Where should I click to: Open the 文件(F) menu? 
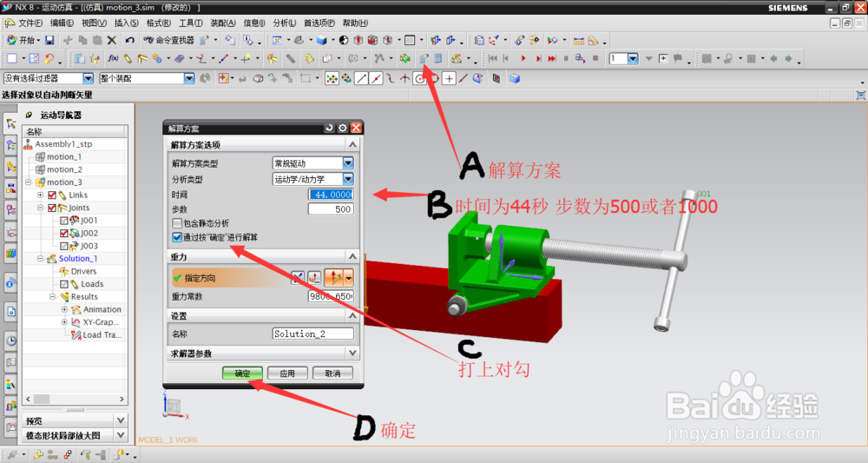click(x=30, y=23)
